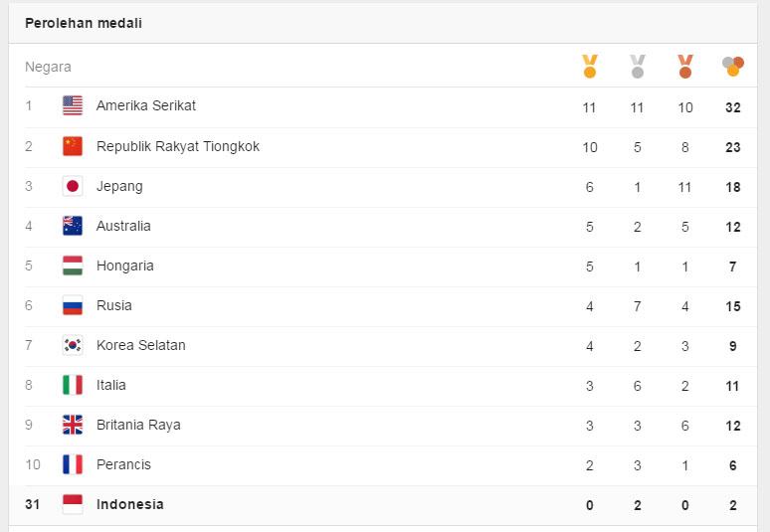Viewport: 770px width, 532px height.
Task: Click the Negara column header
Action: (x=48, y=67)
